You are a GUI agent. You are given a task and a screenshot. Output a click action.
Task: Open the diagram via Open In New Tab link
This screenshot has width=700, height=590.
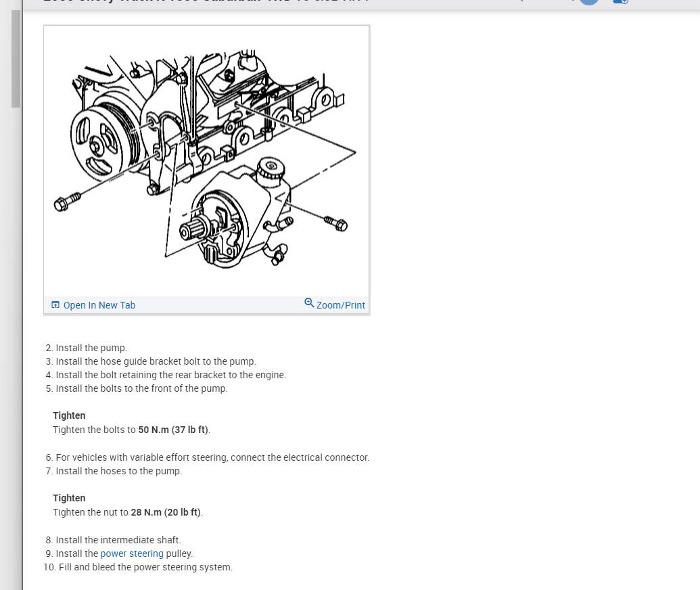(x=99, y=305)
